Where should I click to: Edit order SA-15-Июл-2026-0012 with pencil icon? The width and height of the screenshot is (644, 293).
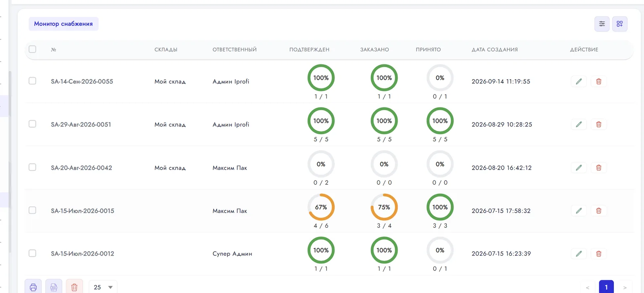coord(579,254)
